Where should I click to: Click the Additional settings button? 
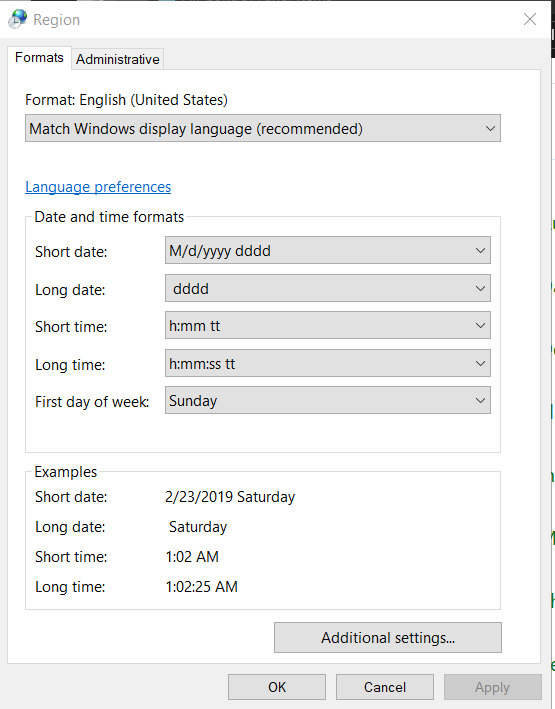click(388, 638)
